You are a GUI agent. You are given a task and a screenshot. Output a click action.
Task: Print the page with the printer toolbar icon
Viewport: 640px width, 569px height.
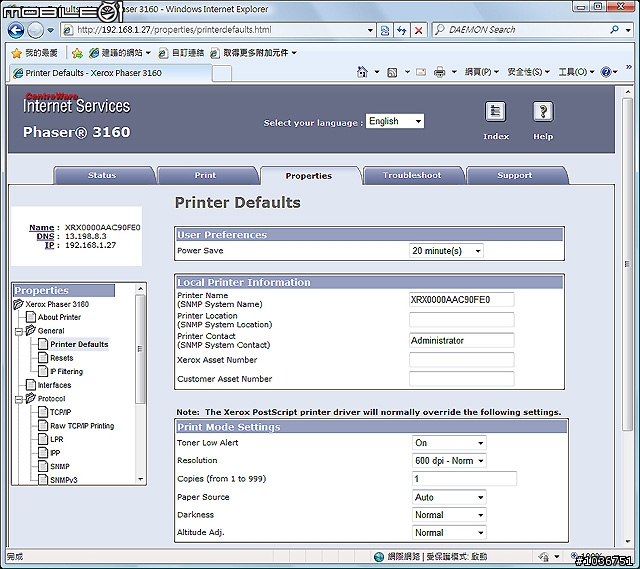[439, 72]
